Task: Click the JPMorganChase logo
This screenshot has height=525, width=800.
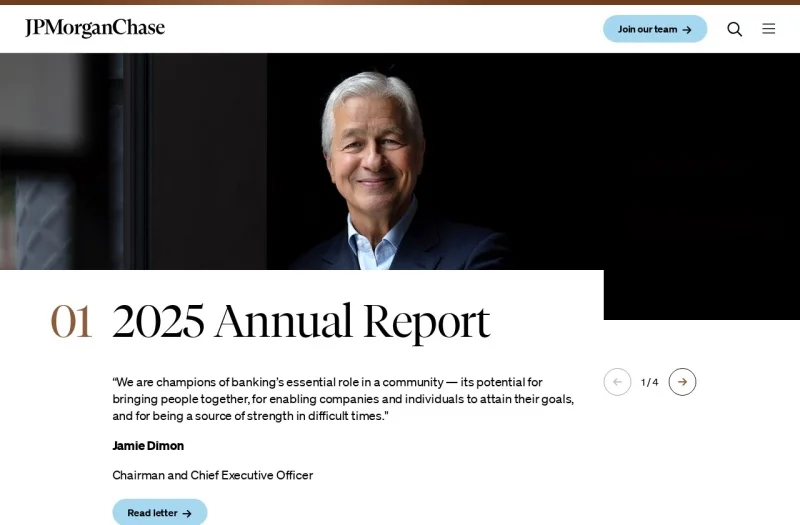Action: coord(95,28)
